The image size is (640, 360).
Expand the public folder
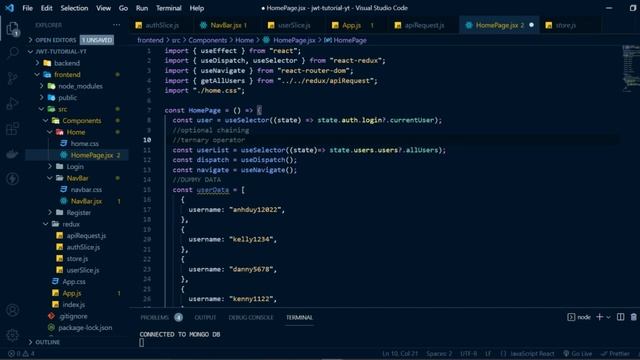[67, 98]
